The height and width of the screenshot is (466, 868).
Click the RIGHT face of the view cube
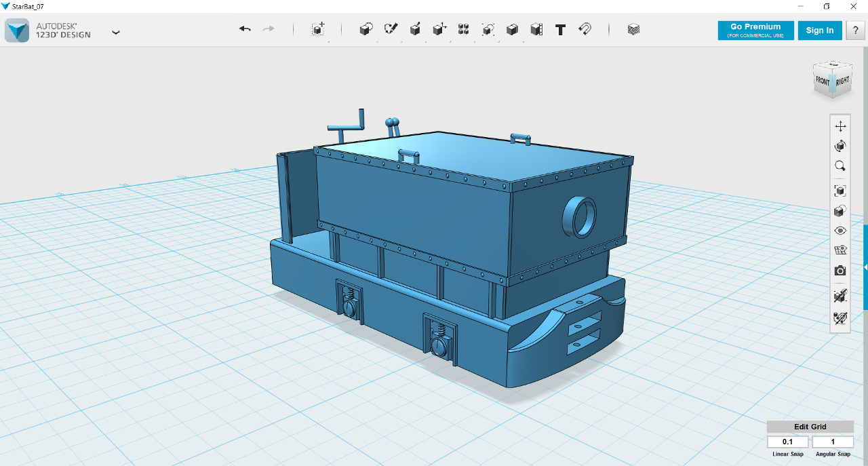843,80
